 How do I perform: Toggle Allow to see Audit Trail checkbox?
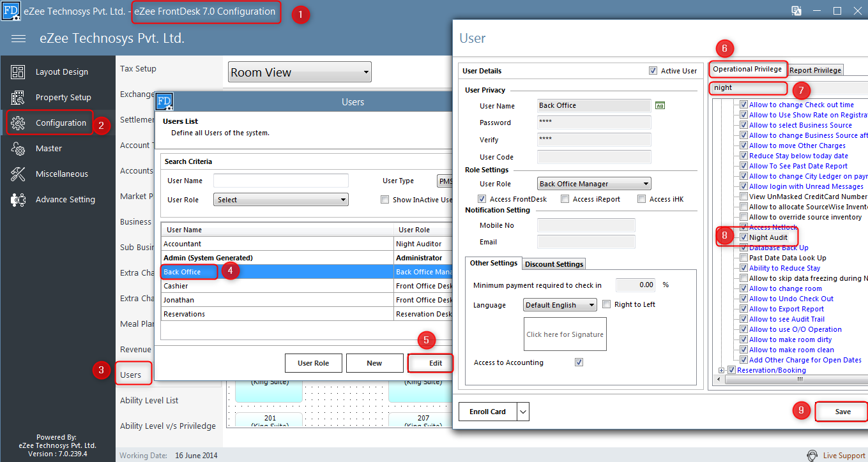[x=744, y=319]
